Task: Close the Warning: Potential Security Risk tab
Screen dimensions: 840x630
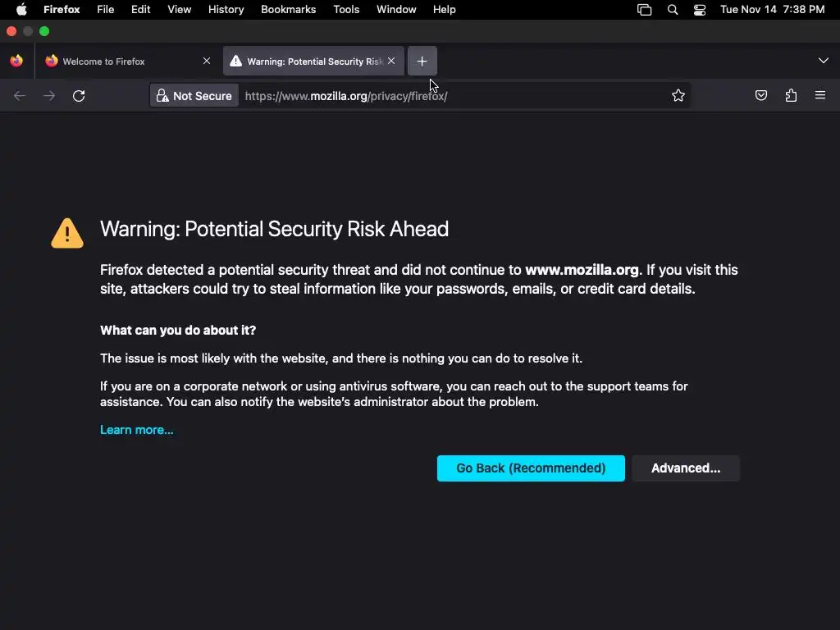Action: point(391,62)
